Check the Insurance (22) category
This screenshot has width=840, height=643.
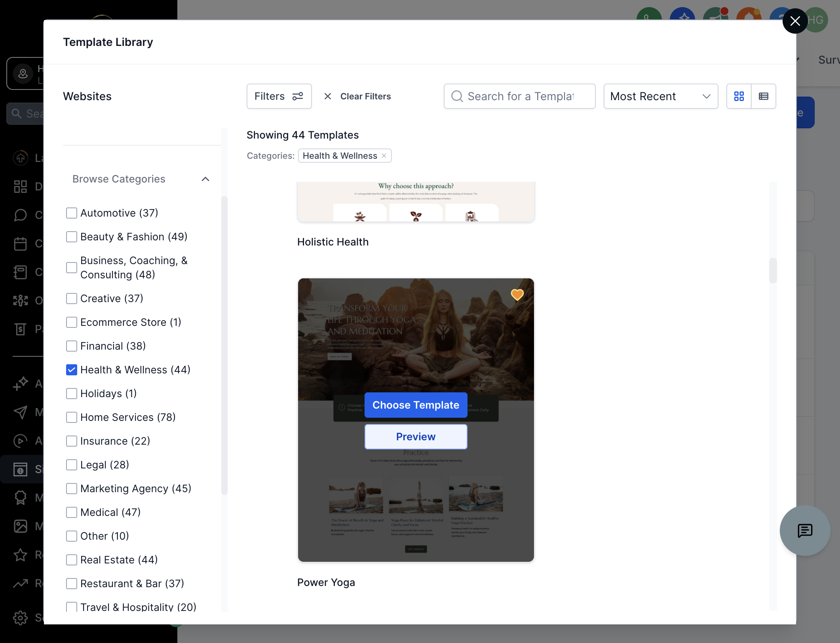pyautogui.click(x=72, y=441)
